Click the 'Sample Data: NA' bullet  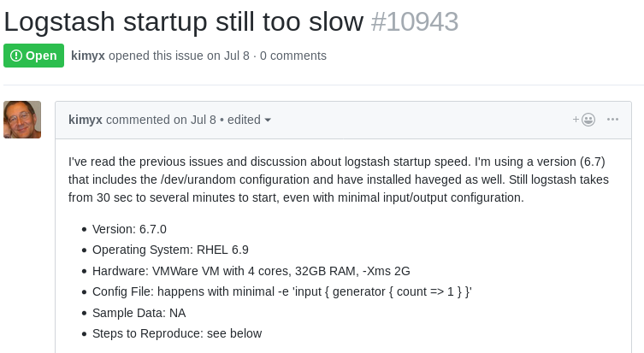[x=139, y=313]
